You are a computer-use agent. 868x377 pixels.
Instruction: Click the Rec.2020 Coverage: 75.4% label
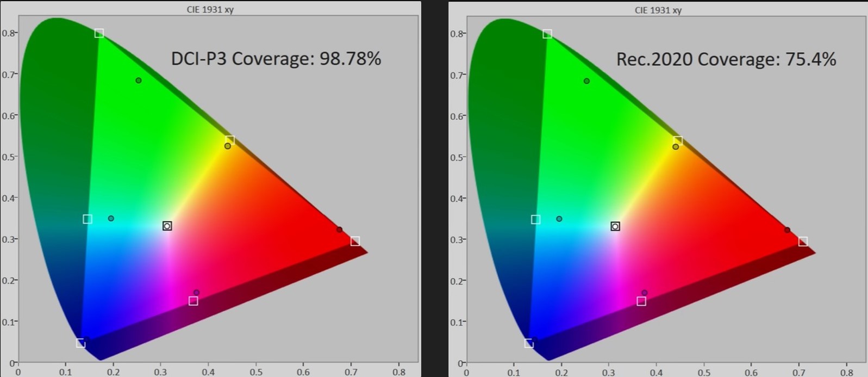tap(726, 59)
